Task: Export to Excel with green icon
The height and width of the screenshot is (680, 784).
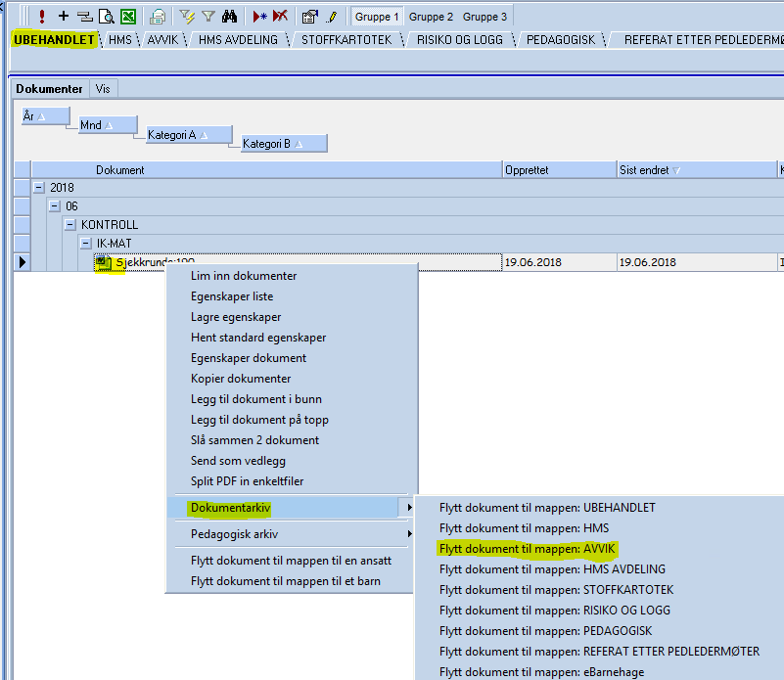Action: click(128, 17)
